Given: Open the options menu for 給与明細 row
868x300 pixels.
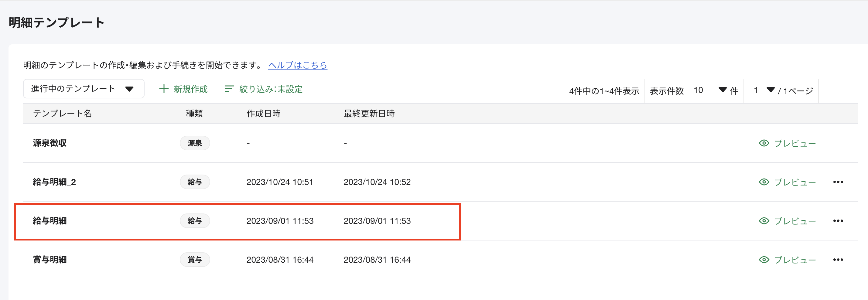Looking at the screenshot, I should (838, 220).
